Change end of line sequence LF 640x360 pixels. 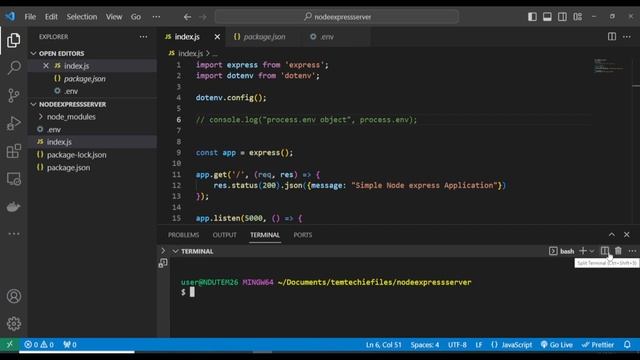point(479,345)
